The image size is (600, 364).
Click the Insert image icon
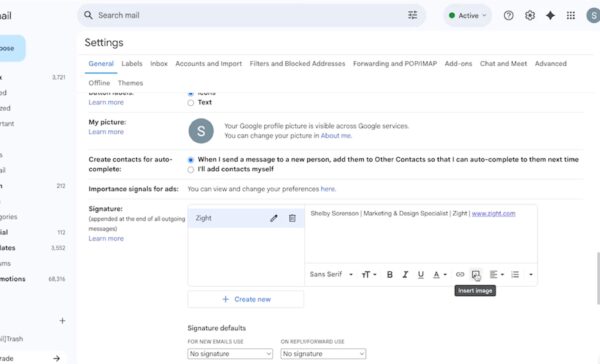(x=475, y=274)
